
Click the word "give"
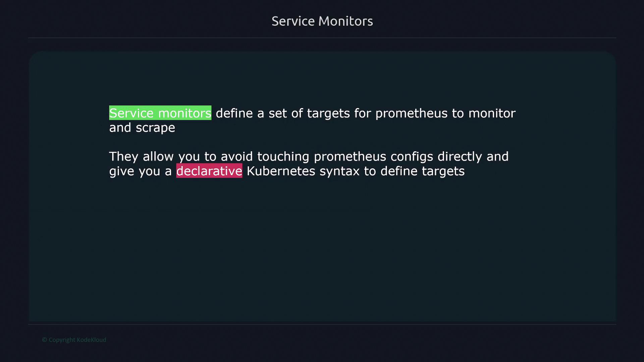[121, 171]
